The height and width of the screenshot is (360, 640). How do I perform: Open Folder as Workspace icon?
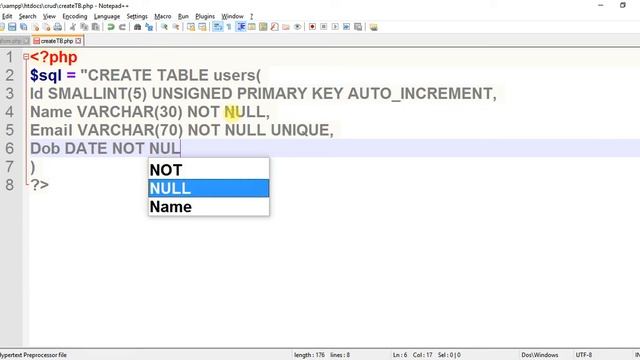[286, 27]
